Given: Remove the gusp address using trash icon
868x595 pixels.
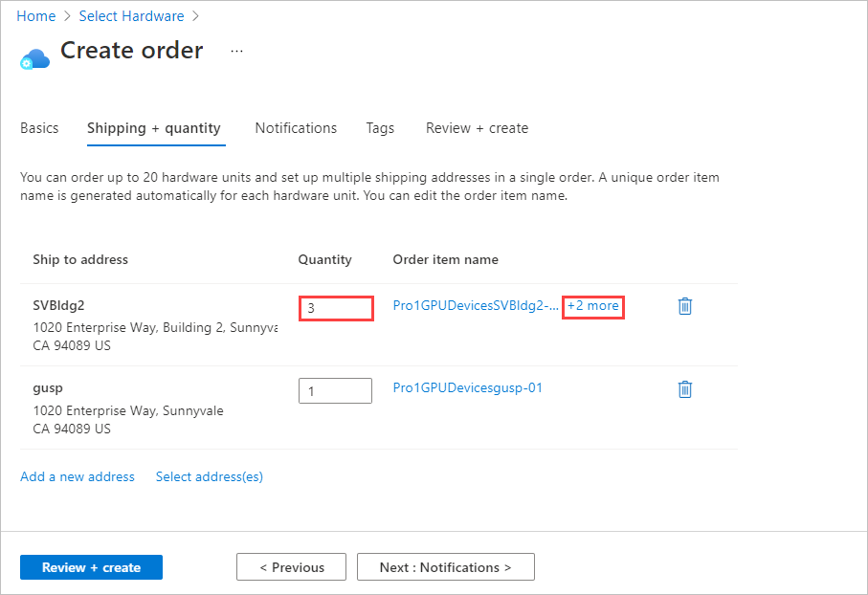Looking at the screenshot, I should tap(684, 388).
